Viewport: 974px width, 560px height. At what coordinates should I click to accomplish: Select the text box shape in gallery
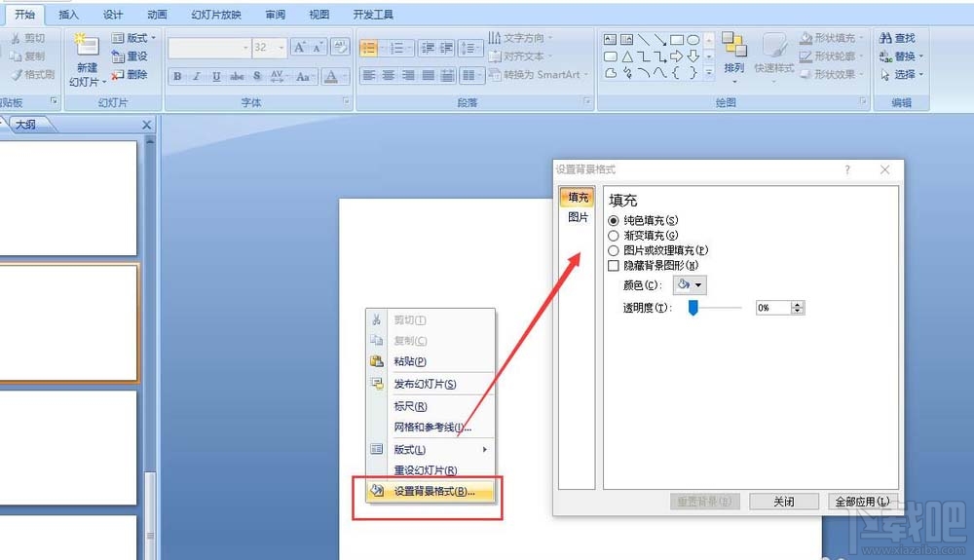click(611, 40)
